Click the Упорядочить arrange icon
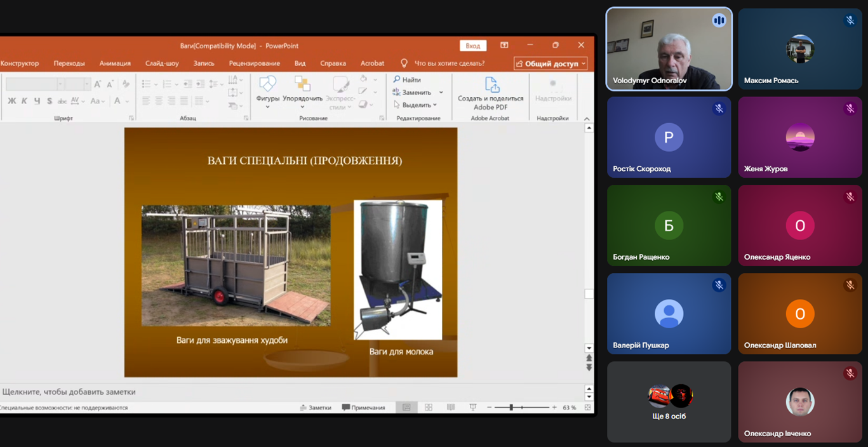The image size is (868, 447). pyautogui.click(x=302, y=84)
